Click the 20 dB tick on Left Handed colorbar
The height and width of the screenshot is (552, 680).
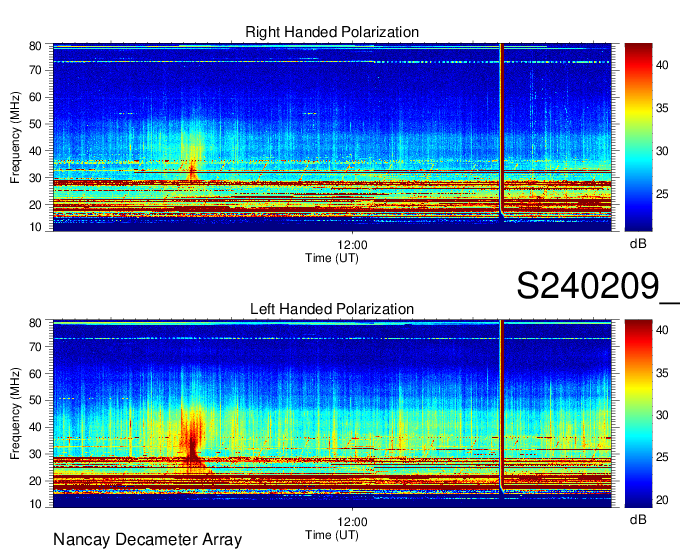[x=662, y=500]
